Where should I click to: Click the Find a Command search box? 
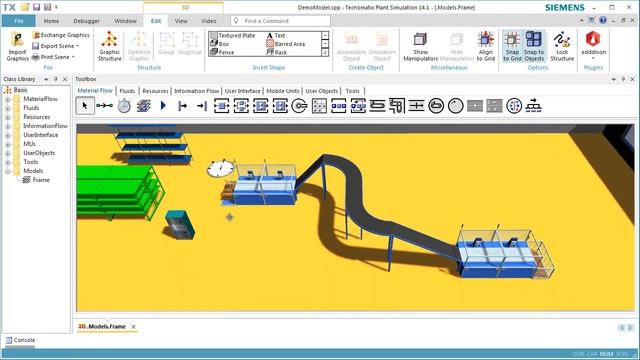click(x=280, y=21)
